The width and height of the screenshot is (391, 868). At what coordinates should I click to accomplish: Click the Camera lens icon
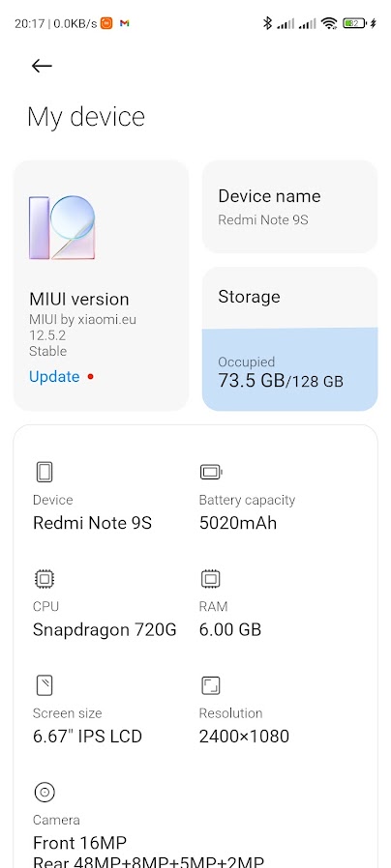click(45, 793)
